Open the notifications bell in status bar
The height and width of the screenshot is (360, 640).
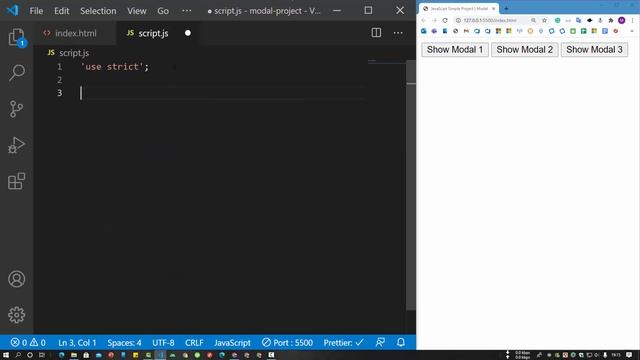pos(401,342)
